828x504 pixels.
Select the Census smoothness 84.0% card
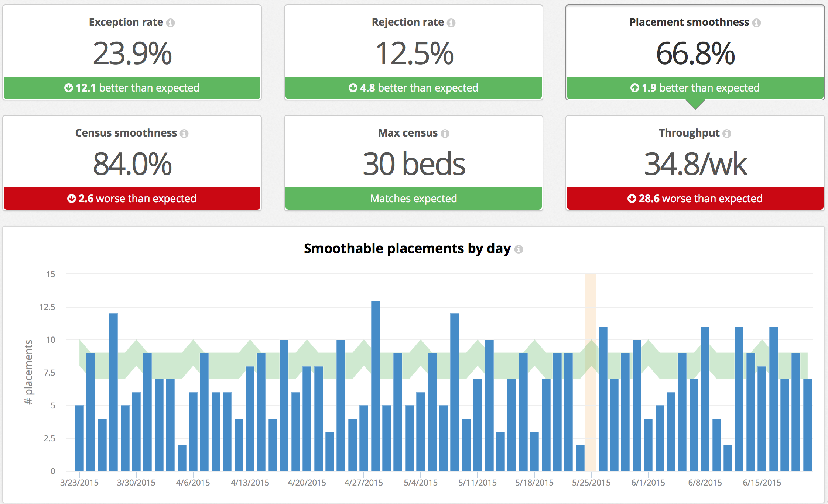point(132,163)
